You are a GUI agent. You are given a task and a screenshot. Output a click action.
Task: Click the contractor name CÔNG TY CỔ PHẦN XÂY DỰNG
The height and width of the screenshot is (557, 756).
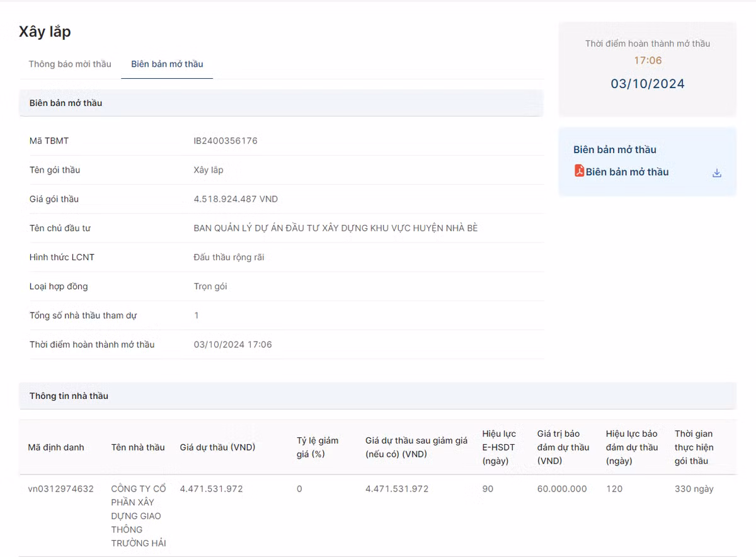tap(139, 515)
